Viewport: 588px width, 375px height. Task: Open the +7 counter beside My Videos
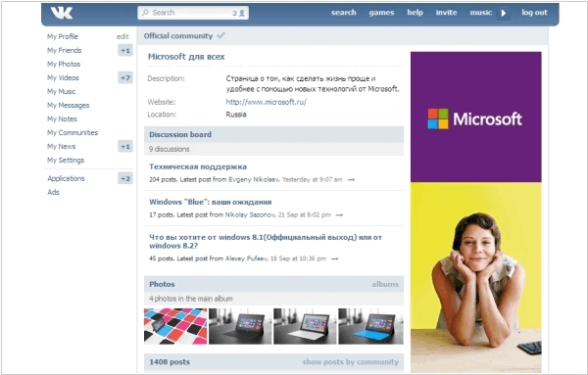(x=125, y=78)
